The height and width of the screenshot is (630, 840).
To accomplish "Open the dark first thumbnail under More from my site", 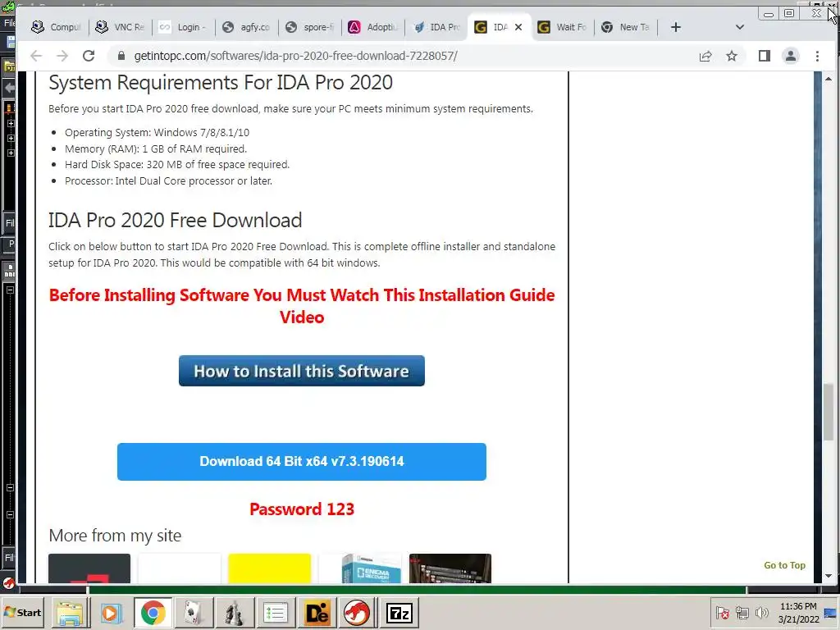I will pyautogui.click(x=89, y=568).
